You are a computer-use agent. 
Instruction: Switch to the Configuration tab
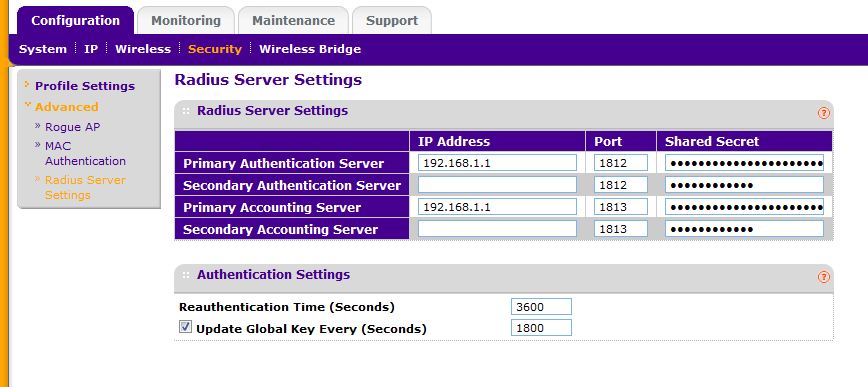(x=75, y=20)
